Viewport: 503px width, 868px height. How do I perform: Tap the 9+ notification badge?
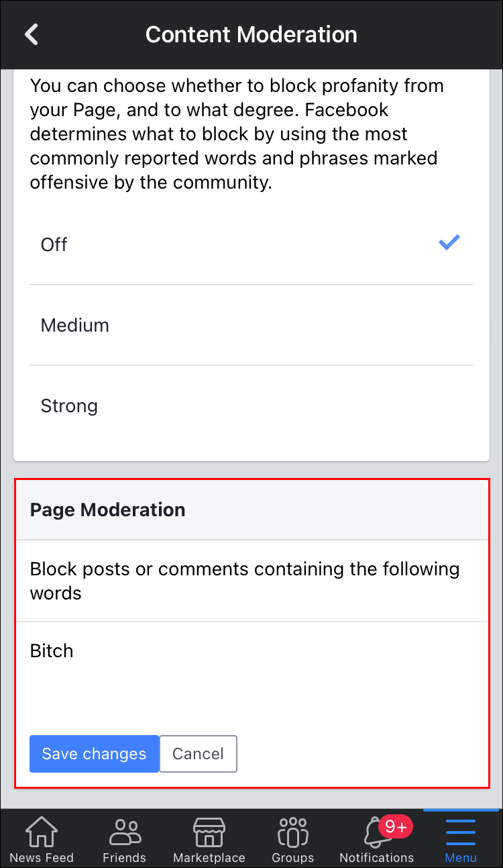tap(396, 827)
